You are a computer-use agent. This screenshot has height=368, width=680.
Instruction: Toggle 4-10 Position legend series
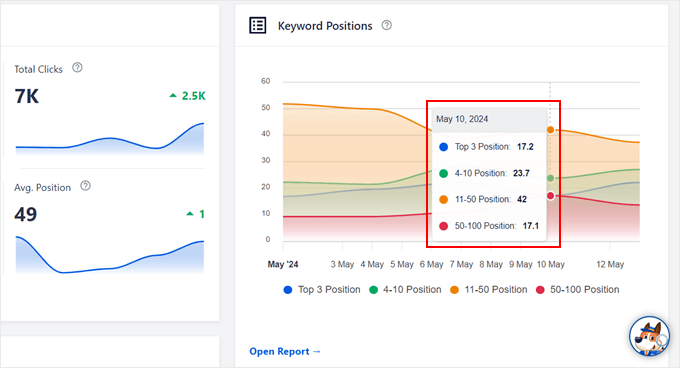click(405, 290)
